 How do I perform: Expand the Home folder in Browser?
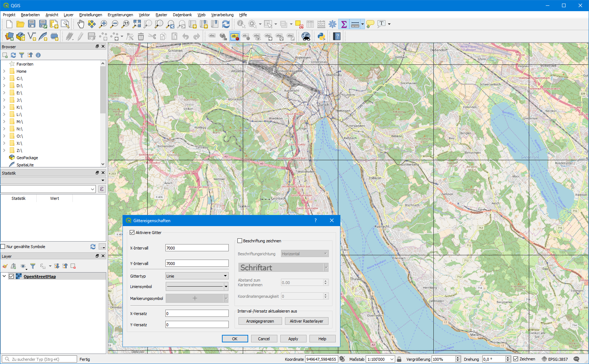[x=4, y=71]
